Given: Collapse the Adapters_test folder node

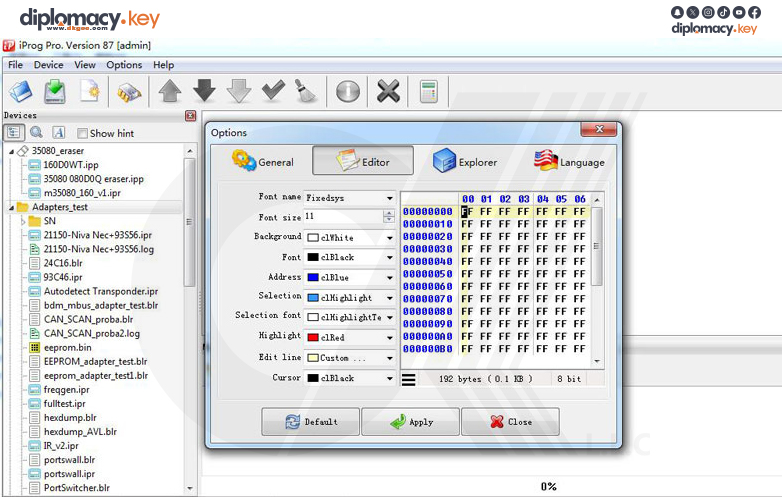Looking at the screenshot, I should coord(11,207).
